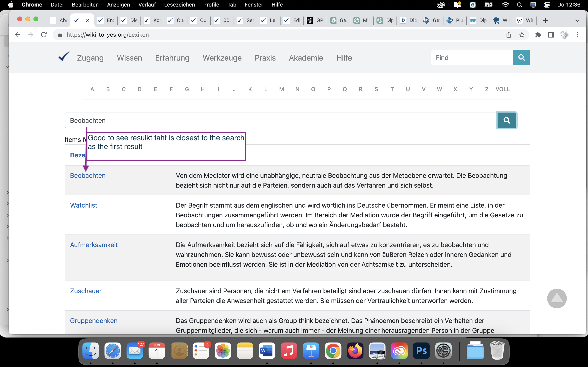Open the Wissen navigation menu
The image size is (588, 367).
(x=129, y=58)
